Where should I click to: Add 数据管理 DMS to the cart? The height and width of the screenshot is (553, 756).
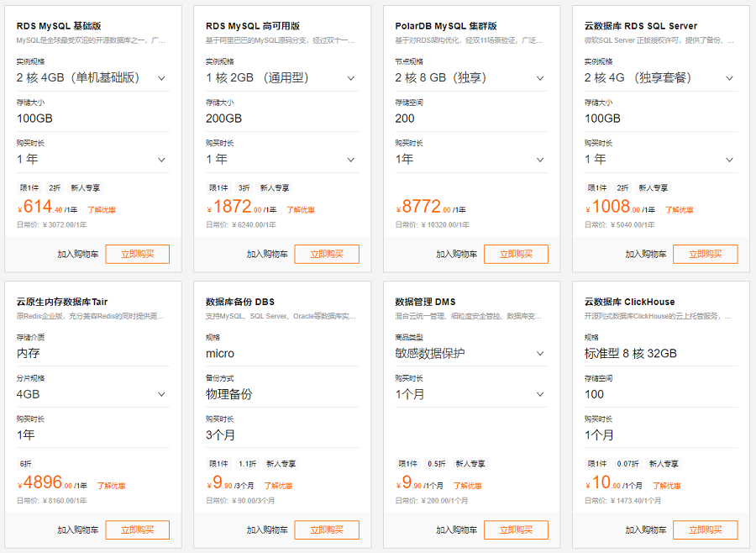tap(457, 529)
